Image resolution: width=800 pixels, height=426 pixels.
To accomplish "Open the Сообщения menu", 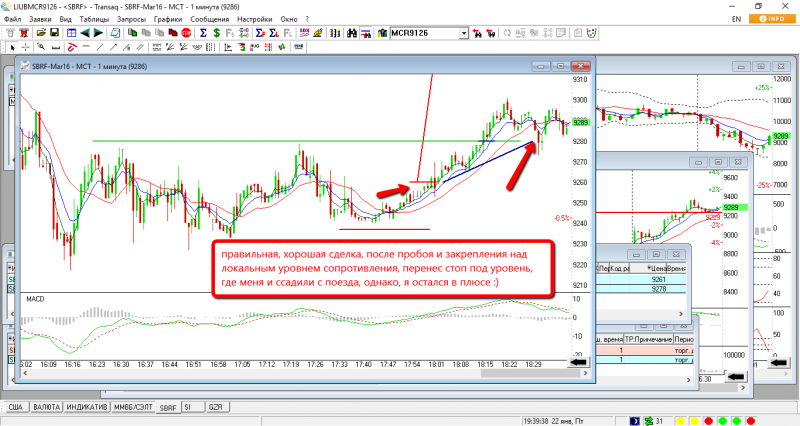I will tap(210, 19).
